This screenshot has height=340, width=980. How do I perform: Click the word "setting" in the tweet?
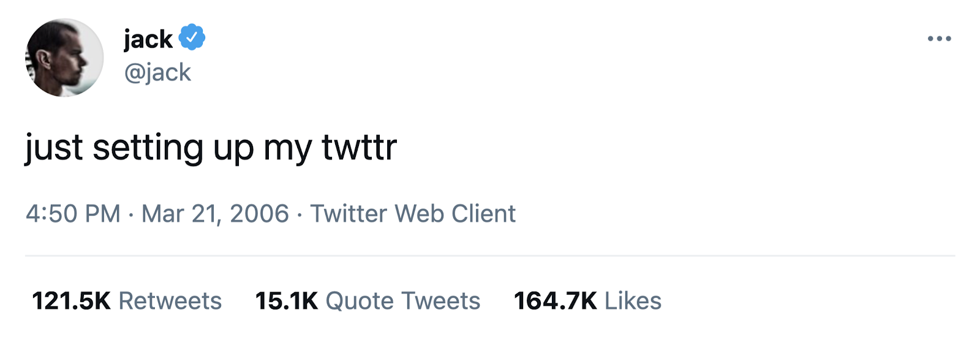(148, 149)
